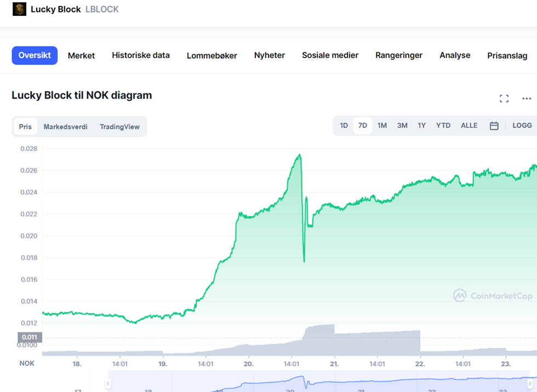Go to the Nyheter tab
The width and height of the screenshot is (537, 392).
tap(270, 55)
